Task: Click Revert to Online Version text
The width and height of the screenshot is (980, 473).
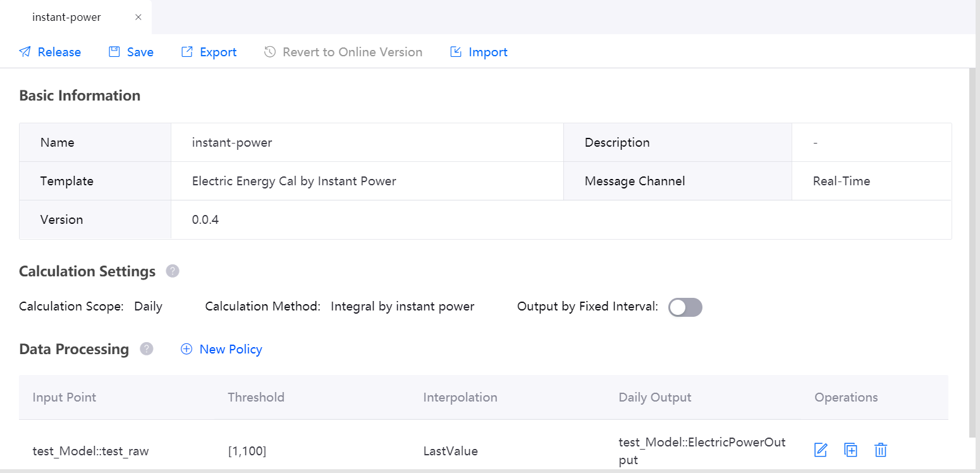Action: point(353,52)
